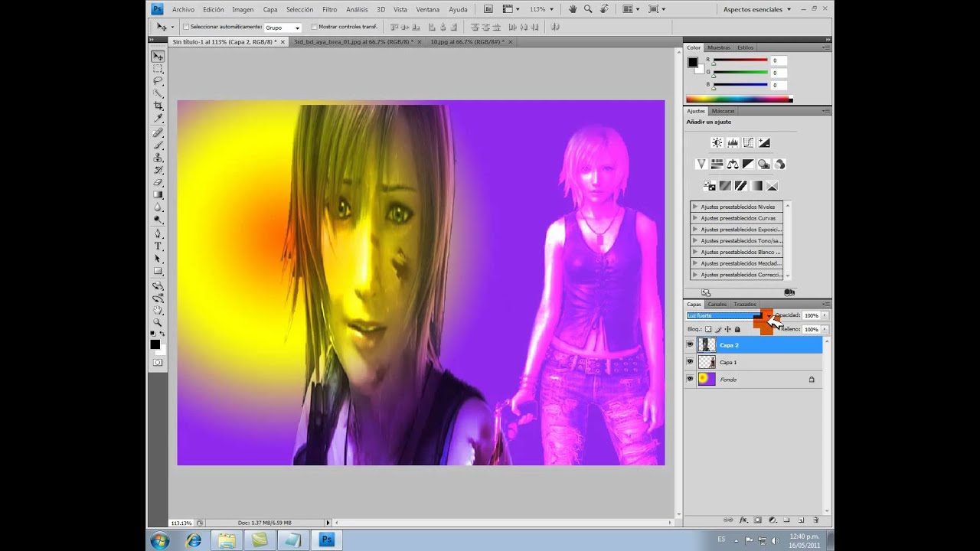Open the Muestras panel tab
980x551 pixels.
click(719, 47)
